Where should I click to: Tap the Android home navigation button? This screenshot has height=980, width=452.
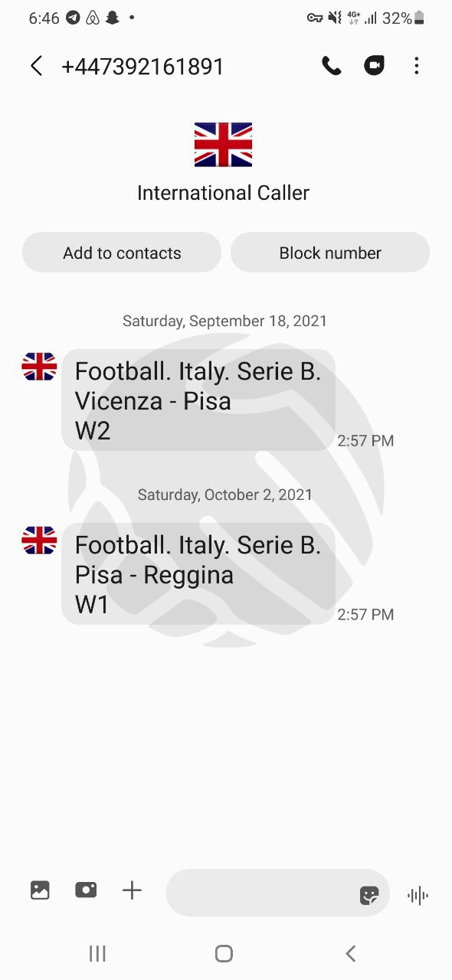point(224,953)
